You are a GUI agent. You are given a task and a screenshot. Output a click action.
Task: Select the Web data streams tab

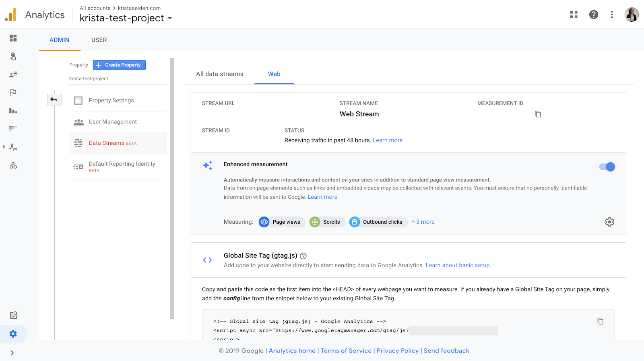[274, 74]
